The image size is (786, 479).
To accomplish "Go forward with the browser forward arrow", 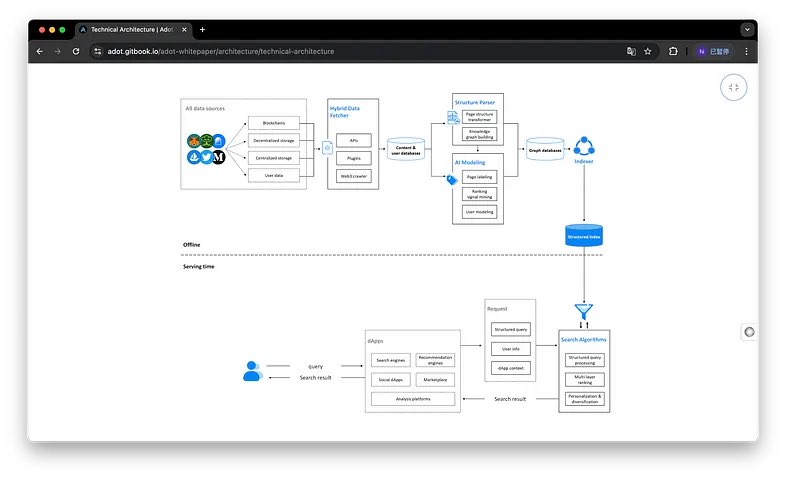I will click(x=58, y=51).
